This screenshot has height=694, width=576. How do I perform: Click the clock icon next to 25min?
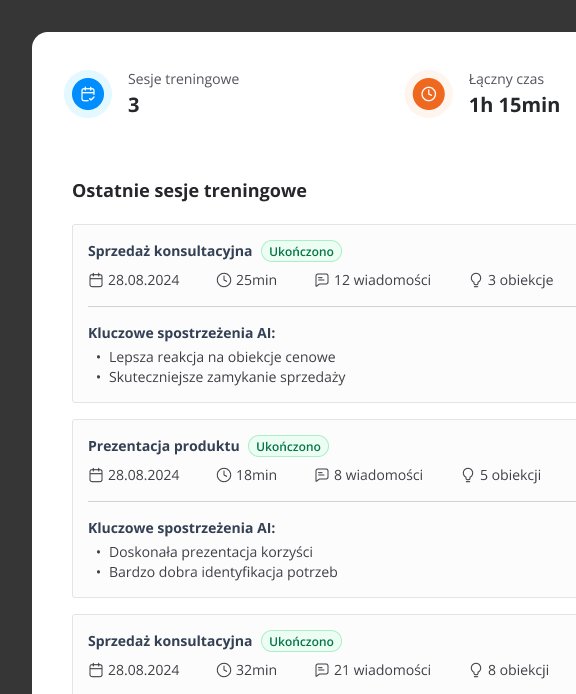(x=224, y=280)
